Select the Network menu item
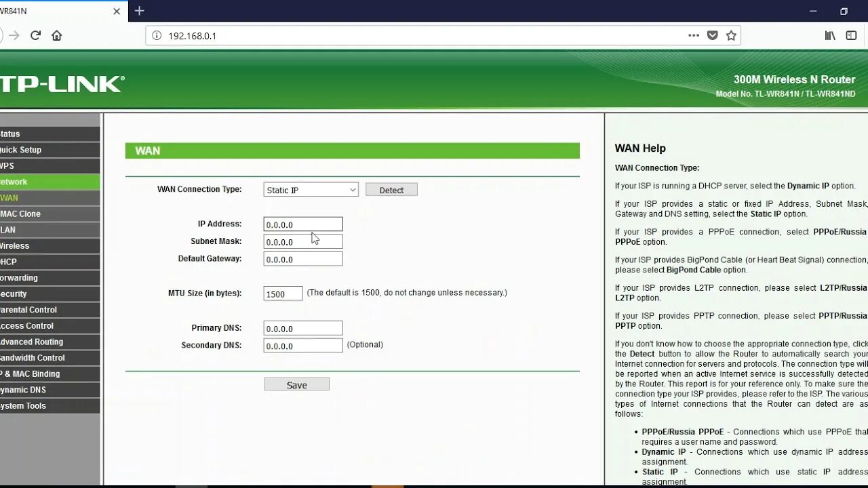 click(x=50, y=182)
